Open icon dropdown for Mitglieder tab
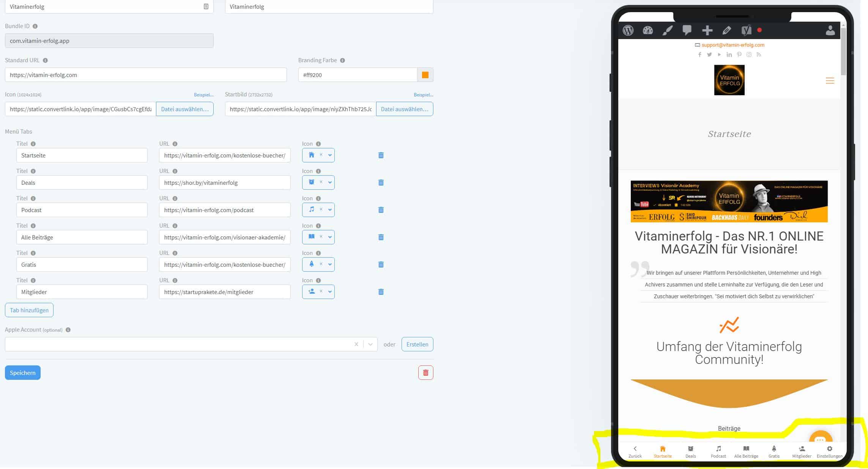 click(x=330, y=292)
